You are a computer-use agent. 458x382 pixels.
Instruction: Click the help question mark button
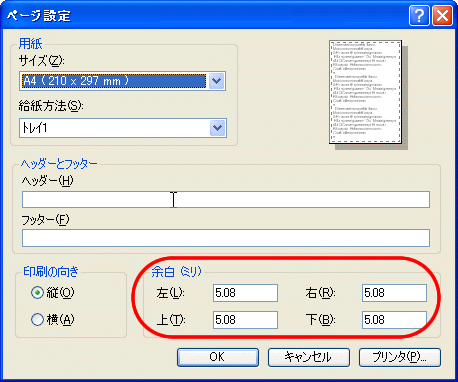pos(419,15)
